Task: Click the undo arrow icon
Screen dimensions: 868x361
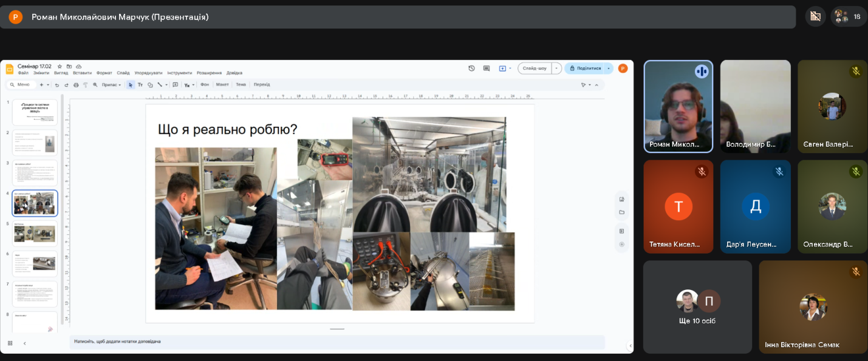Action: [x=57, y=85]
